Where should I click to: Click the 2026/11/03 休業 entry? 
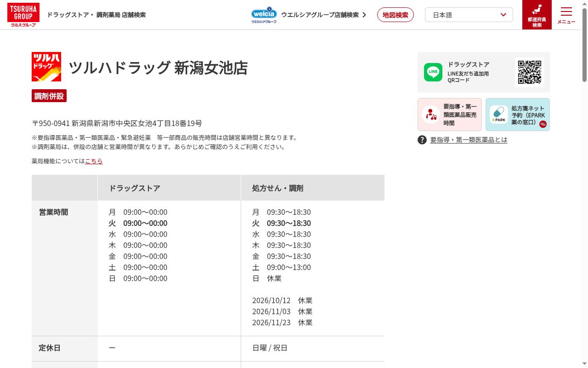(x=282, y=311)
